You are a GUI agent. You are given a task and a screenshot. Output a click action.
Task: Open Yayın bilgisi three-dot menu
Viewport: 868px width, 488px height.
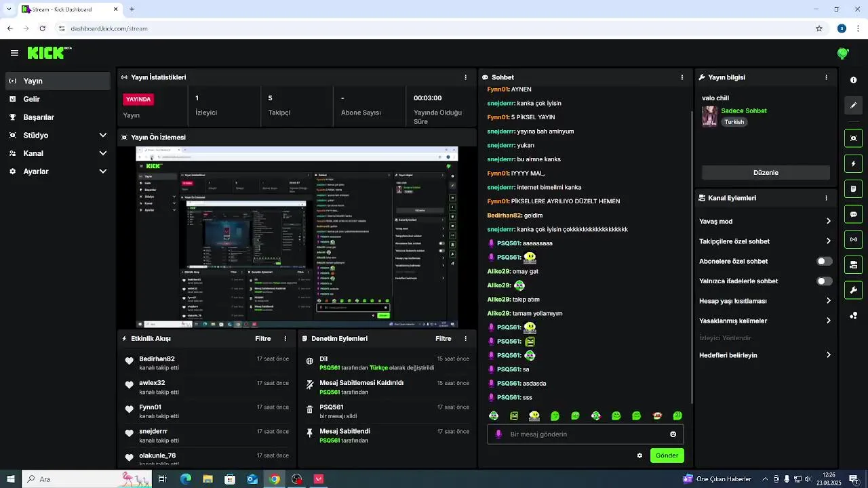pos(826,77)
